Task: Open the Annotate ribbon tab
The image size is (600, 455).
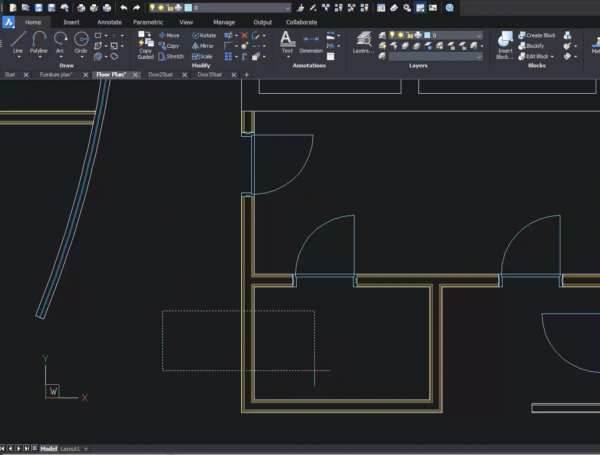Action: (x=109, y=21)
